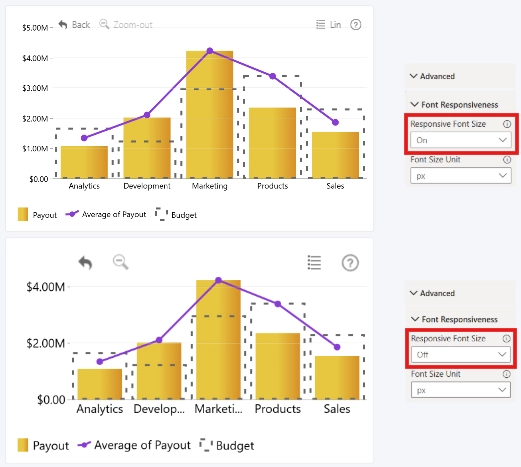Click the back arrow icon in bottom chart
This screenshot has height=467, width=521.
(85, 263)
